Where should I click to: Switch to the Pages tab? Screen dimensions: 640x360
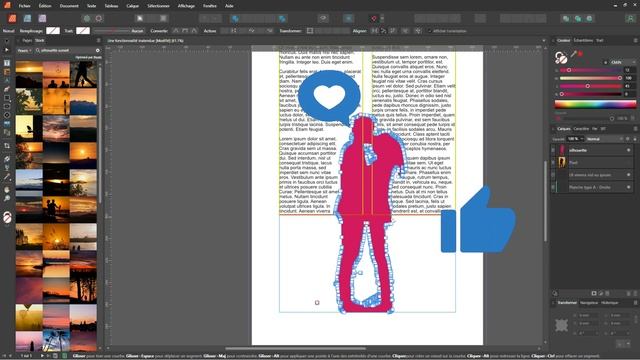point(27,40)
